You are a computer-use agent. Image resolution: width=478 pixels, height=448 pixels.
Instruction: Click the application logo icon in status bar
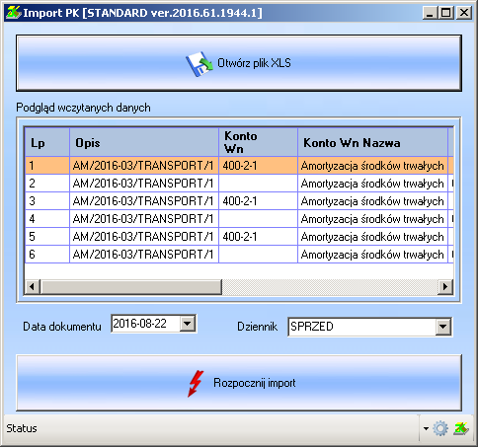click(x=461, y=428)
